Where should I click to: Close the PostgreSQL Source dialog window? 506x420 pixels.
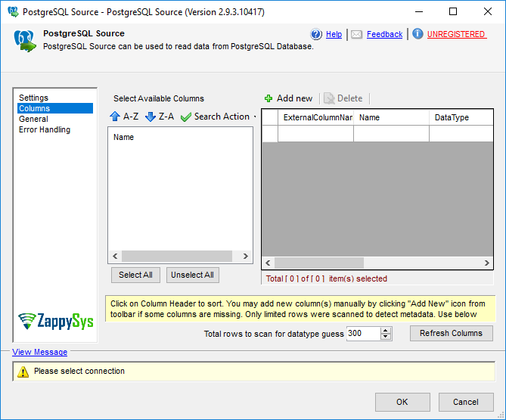coord(488,11)
